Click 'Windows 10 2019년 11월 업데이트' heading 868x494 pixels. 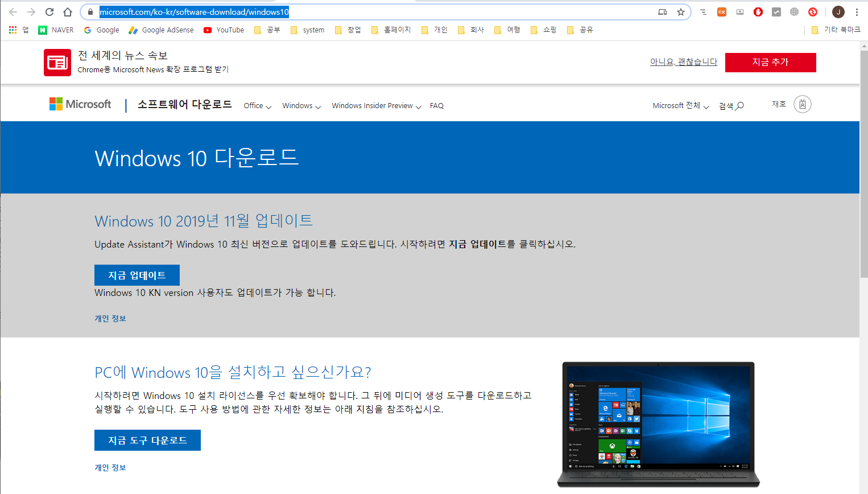(x=204, y=221)
